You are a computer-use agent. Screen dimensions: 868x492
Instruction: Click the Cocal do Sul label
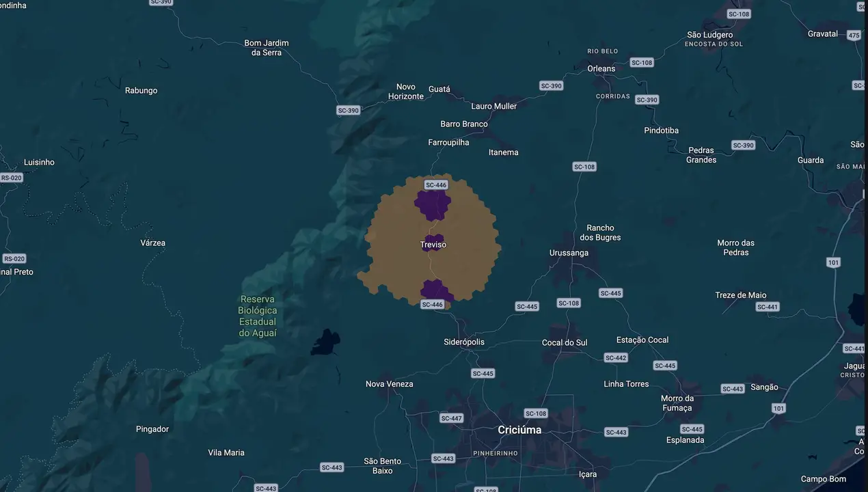(x=565, y=342)
